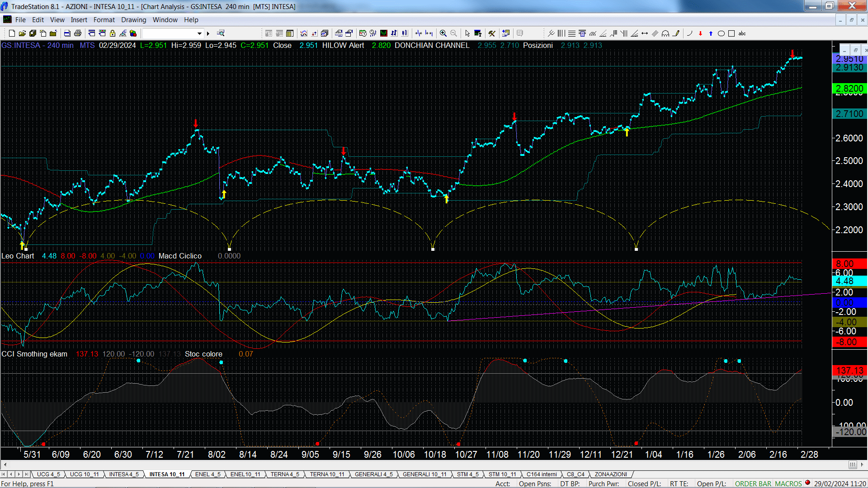
Task: Click the horizontal scrollbar left arrow
Action: pyautogui.click(x=5, y=465)
